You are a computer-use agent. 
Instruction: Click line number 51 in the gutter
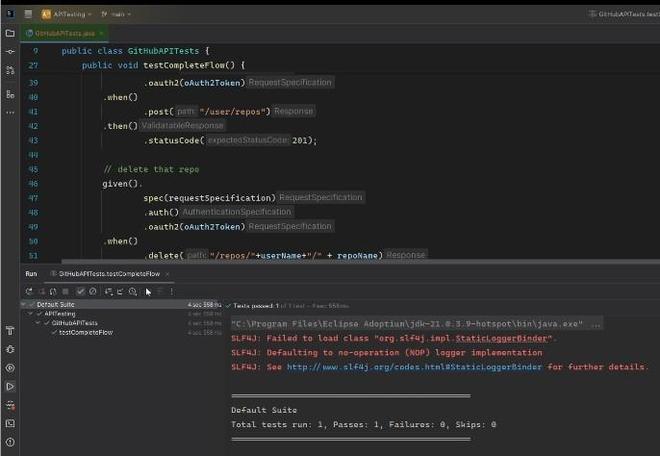(33, 256)
